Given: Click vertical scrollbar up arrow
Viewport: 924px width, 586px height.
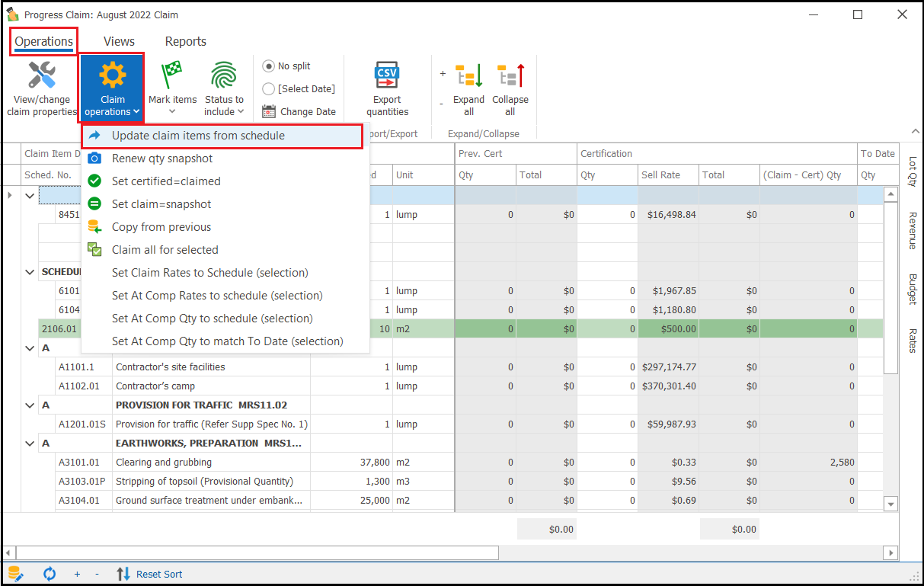Looking at the screenshot, I should click(x=890, y=194).
